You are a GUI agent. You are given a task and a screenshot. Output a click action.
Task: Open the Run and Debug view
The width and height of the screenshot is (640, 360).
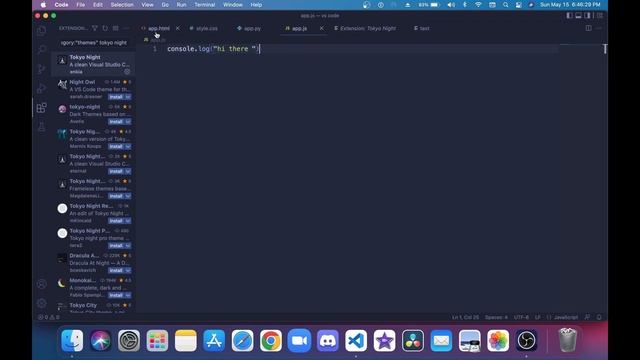42,88
